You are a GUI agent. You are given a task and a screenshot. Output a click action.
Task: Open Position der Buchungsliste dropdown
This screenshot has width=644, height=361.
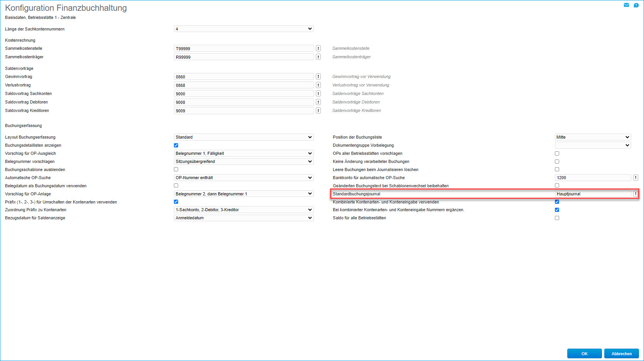coord(593,137)
